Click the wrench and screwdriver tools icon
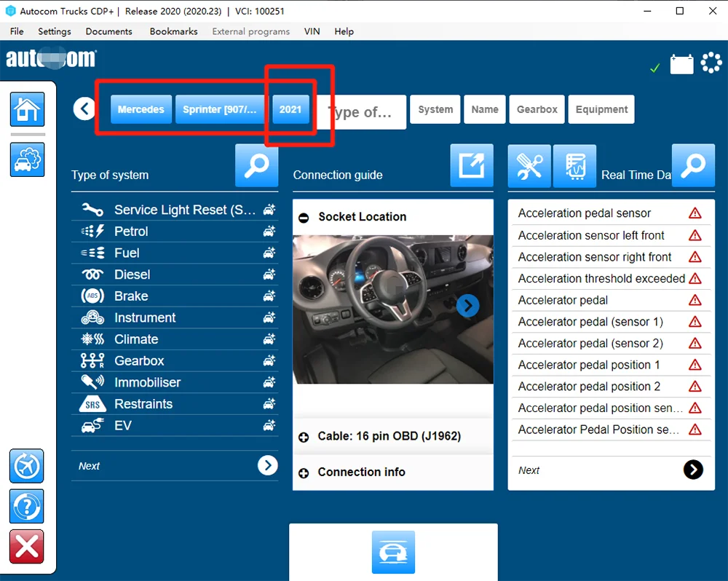 pos(529,166)
